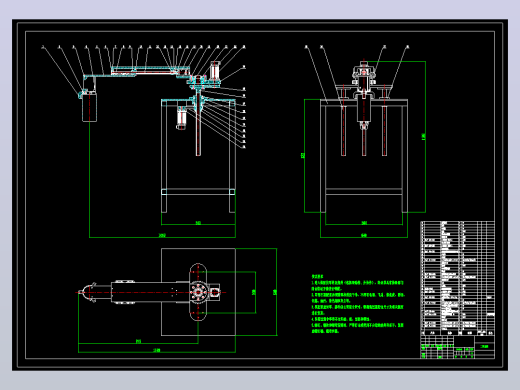The image size is (520, 390).
Task: Select the square motor outline in top view
Action: (x=215, y=293)
